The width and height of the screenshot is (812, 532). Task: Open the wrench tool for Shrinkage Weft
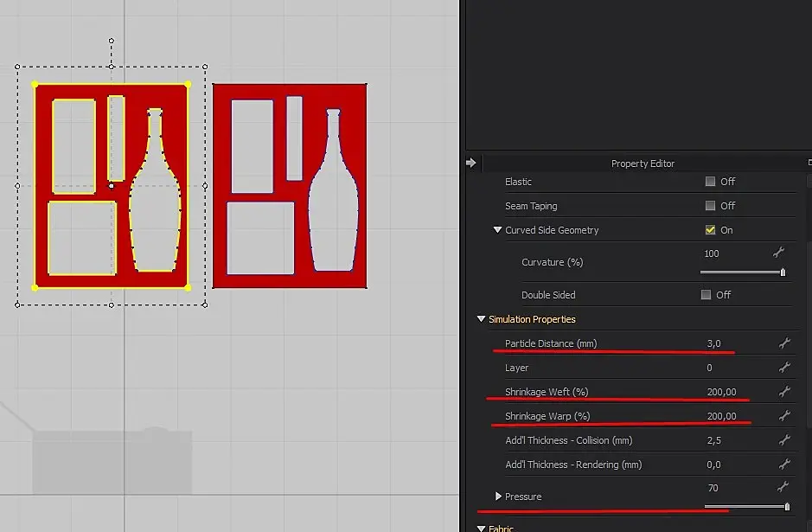(x=784, y=392)
